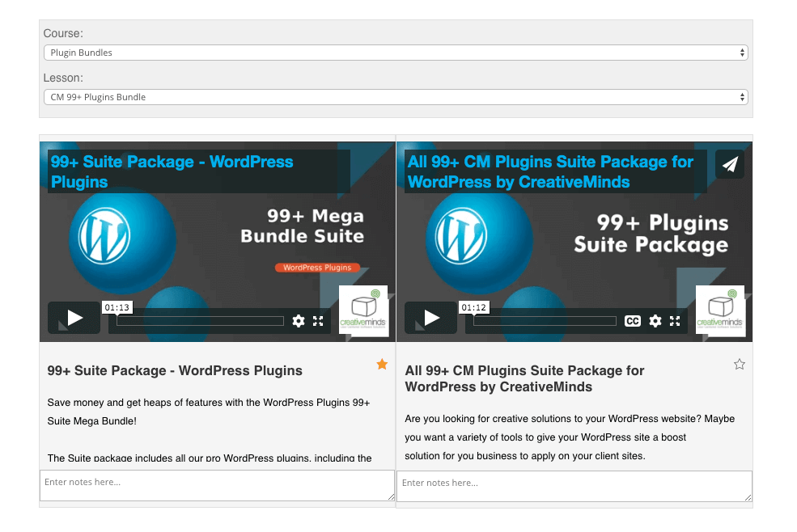
Task: Enter fullscreen on right video
Action: (x=675, y=321)
